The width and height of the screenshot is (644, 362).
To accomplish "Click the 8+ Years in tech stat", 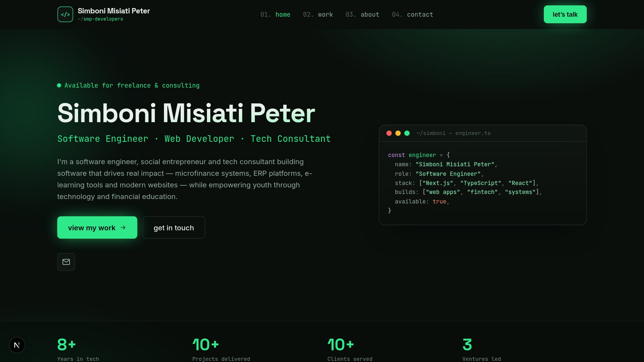I will pyautogui.click(x=78, y=349).
